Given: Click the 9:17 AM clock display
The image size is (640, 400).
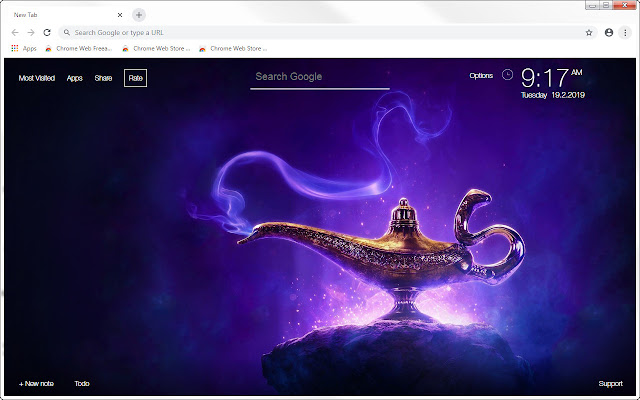Looking at the screenshot, I should point(552,78).
